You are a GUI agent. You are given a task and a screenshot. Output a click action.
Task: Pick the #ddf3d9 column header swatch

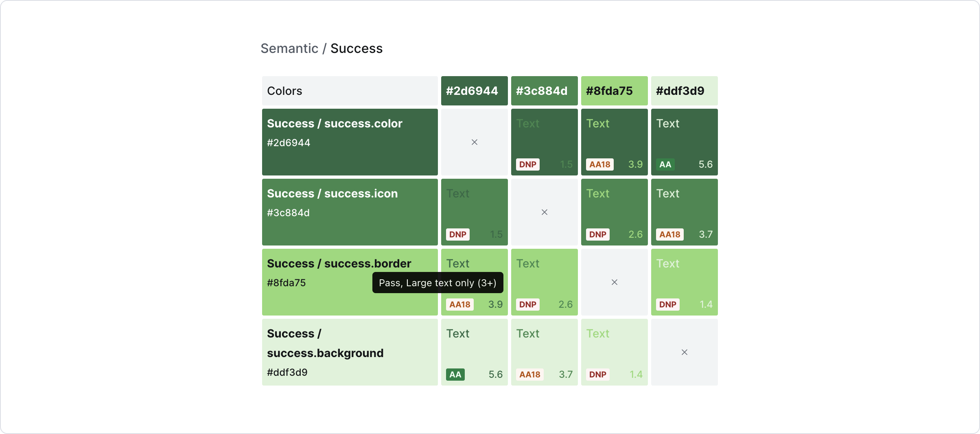pos(684,91)
